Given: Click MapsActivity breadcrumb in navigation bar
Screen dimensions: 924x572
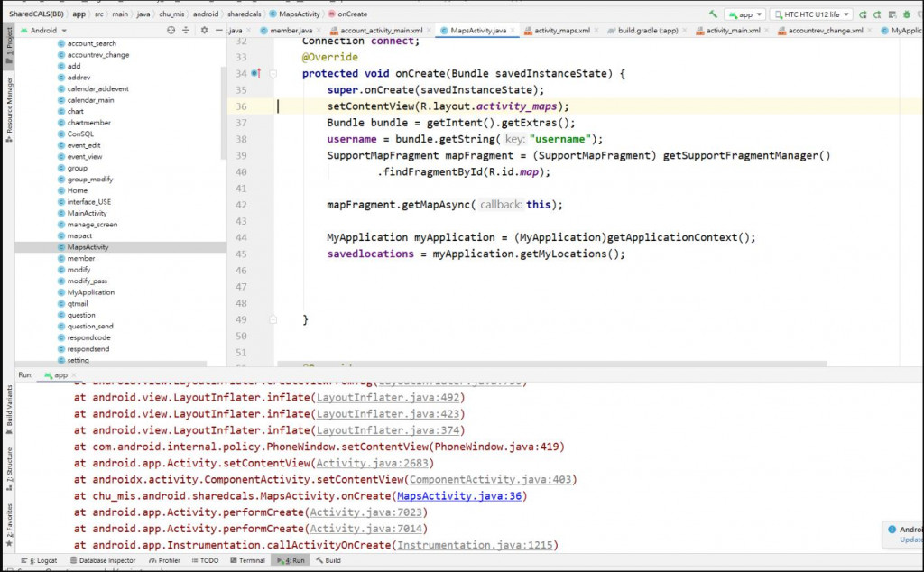Looking at the screenshot, I should pos(295,14).
